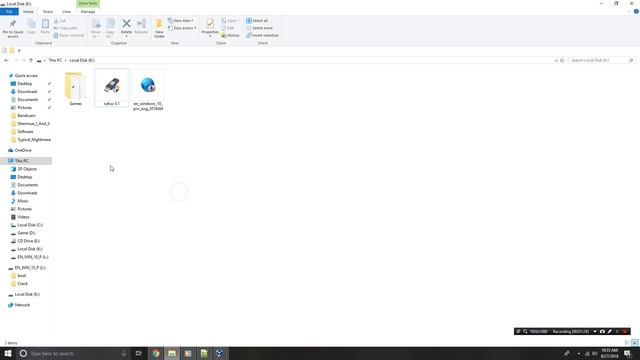Click Bandicam pencil draw icon

click(x=610, y=331)
